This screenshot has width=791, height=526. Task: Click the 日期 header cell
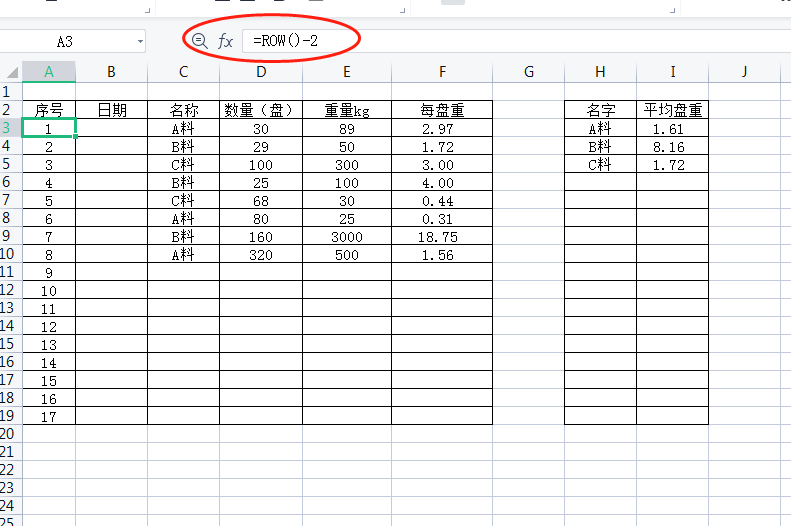pyautogui.click(x=111, y=110)
